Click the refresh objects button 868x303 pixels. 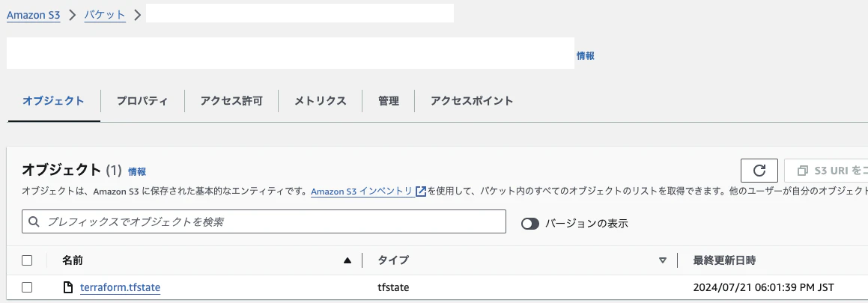point(759,171)
